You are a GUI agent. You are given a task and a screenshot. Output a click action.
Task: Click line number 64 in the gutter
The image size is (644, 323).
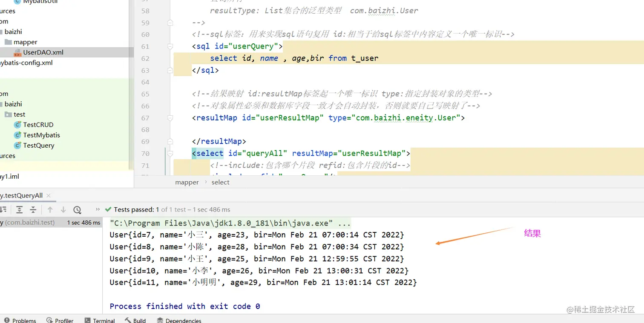click(x=145, y=82)
